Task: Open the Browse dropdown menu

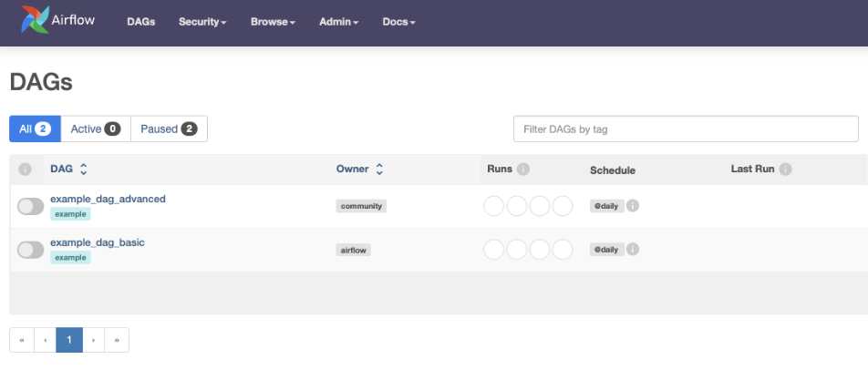Action: click(x=273, y=22)
